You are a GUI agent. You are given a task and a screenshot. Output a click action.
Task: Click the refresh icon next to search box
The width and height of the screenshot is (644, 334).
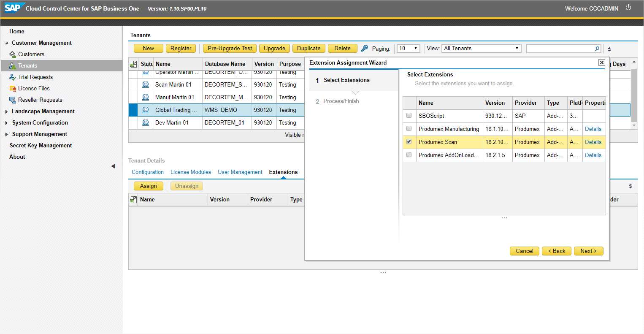point(609,49)
